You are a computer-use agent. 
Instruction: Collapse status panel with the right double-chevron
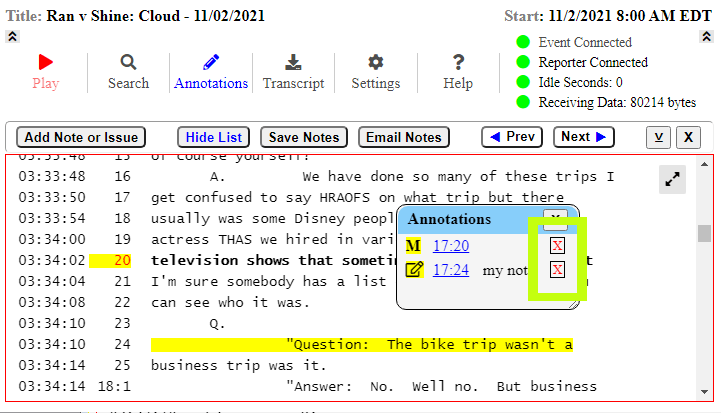pyautogui.click(x=706, y=36)
